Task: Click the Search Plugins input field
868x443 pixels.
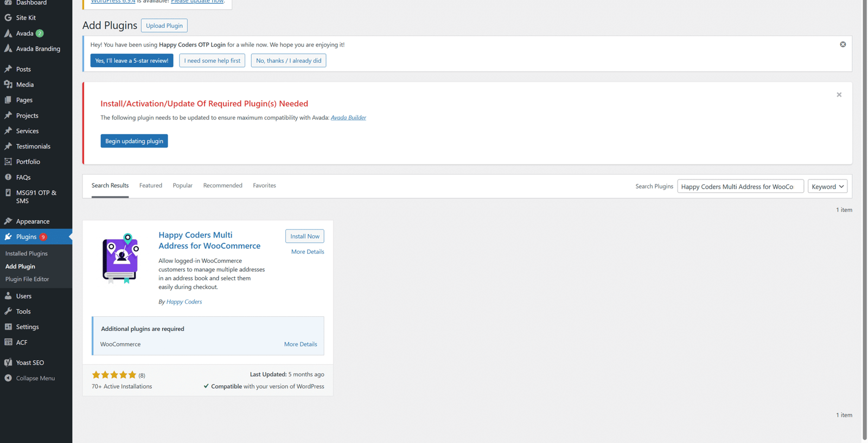Action: [x=740, y=187]
